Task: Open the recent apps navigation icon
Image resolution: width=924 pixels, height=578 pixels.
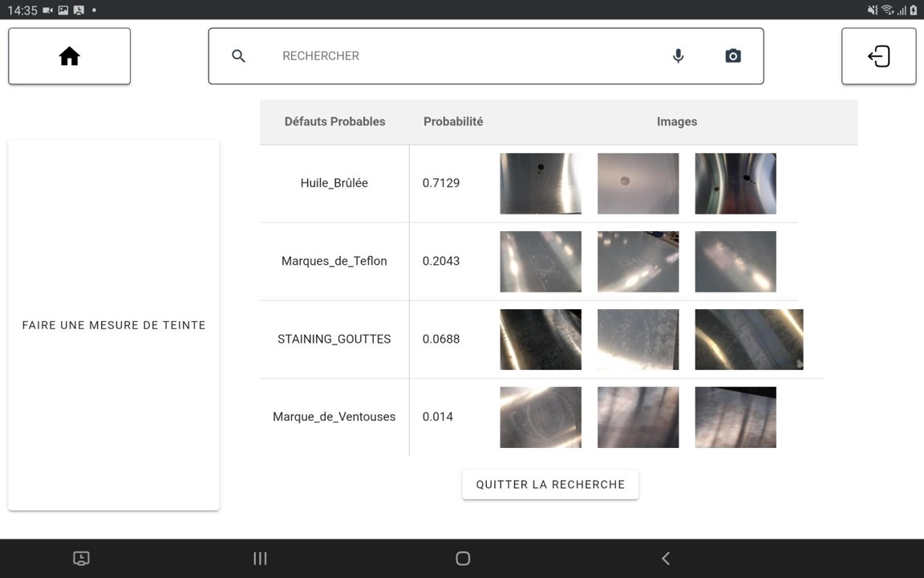Action: 260,559
